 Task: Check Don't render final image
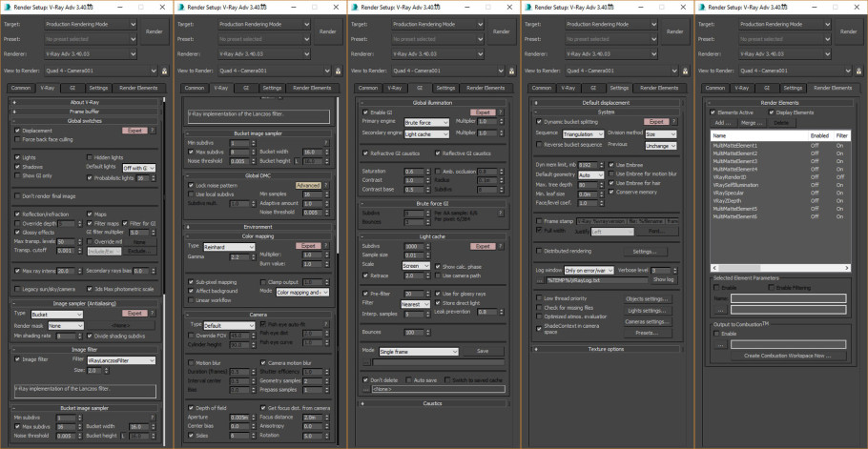click(18, 195)
